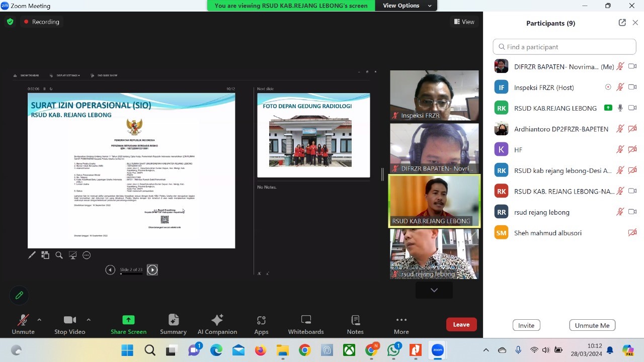This screenshot has height=362, width=644.
Task: Open video options caret next to Stop Video
Action: point(89,320)
